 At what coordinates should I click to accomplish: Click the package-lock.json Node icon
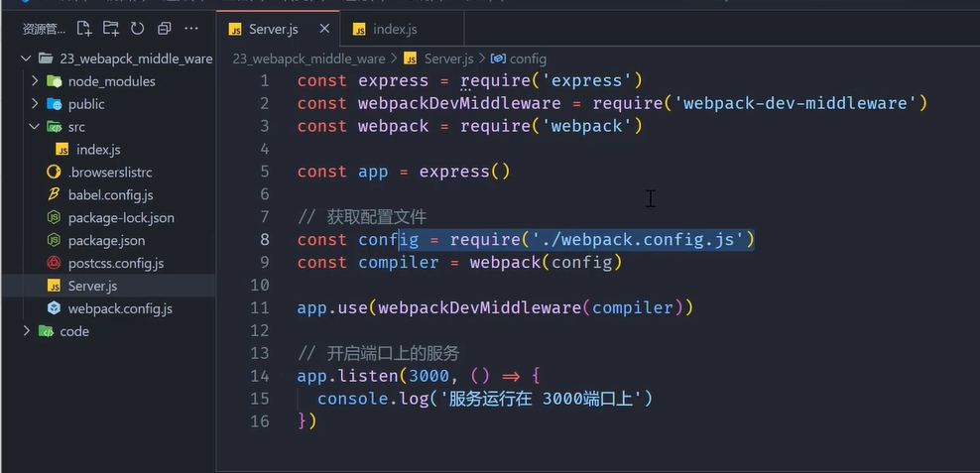(x=55, y=218)
